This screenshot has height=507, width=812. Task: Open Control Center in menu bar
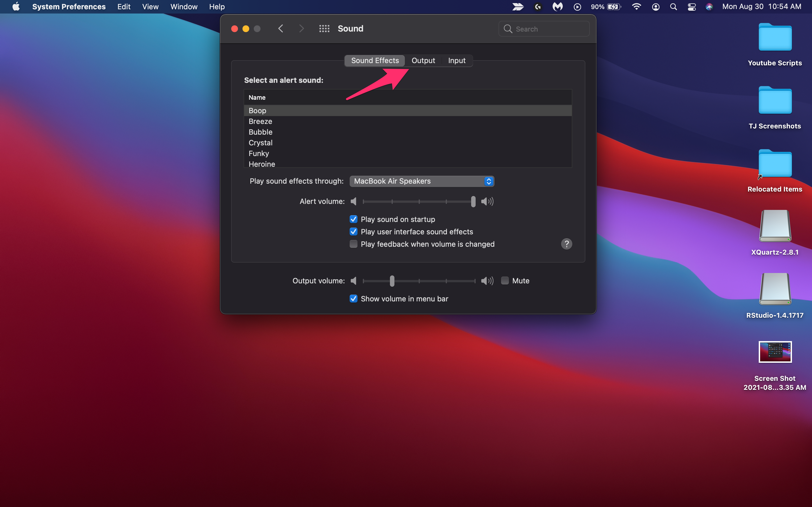[692, 7]
